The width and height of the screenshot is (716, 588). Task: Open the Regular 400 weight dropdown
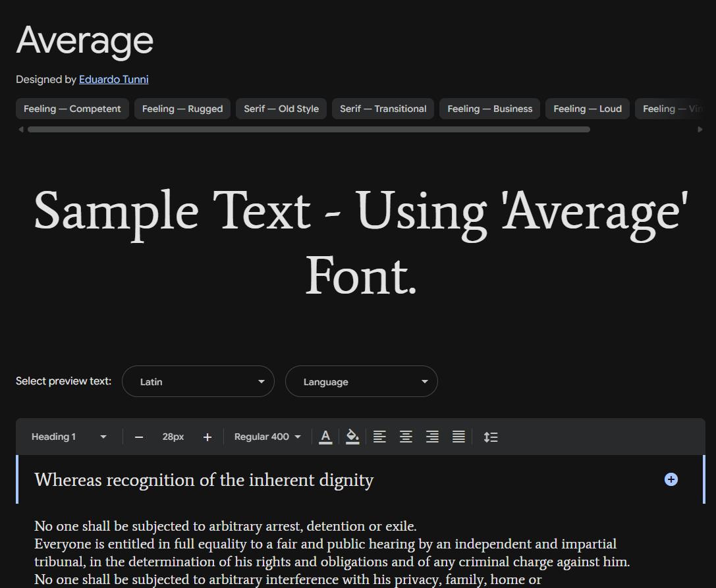click(x=267, y=437)
